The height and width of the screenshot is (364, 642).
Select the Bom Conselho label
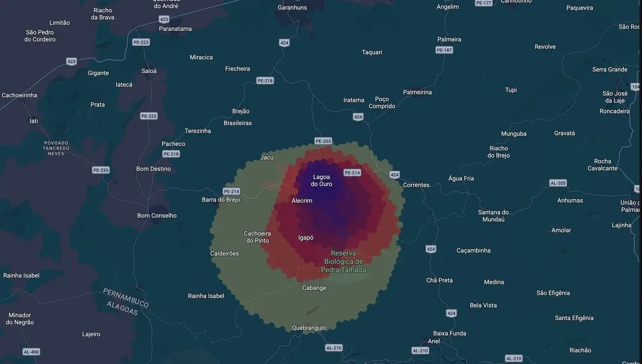click(x=157, y=216)
